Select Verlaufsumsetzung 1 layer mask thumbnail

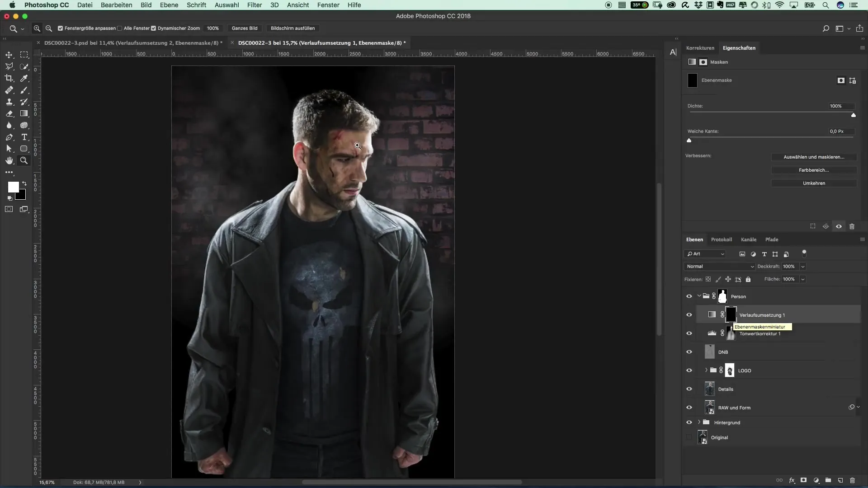pos(731,315)
